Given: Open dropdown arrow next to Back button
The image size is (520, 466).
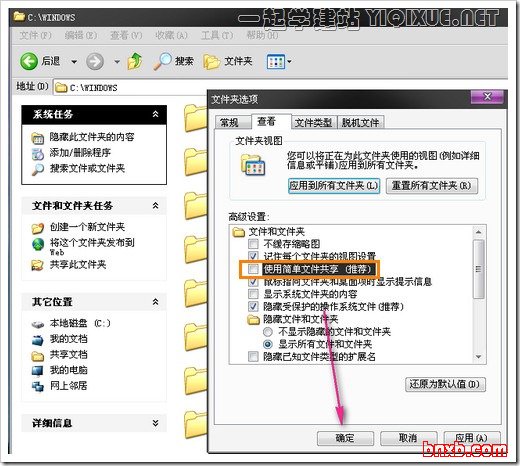Looking at the screenshot, I should pos(74,62).
